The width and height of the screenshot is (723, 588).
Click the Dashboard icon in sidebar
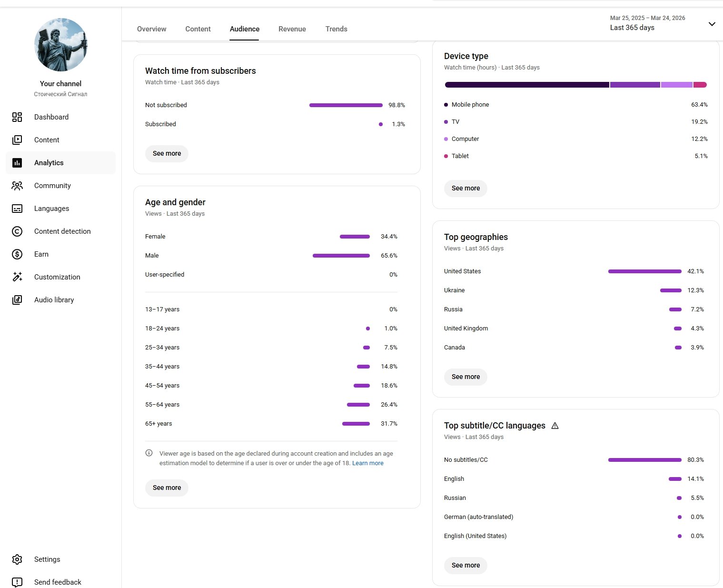17,117
